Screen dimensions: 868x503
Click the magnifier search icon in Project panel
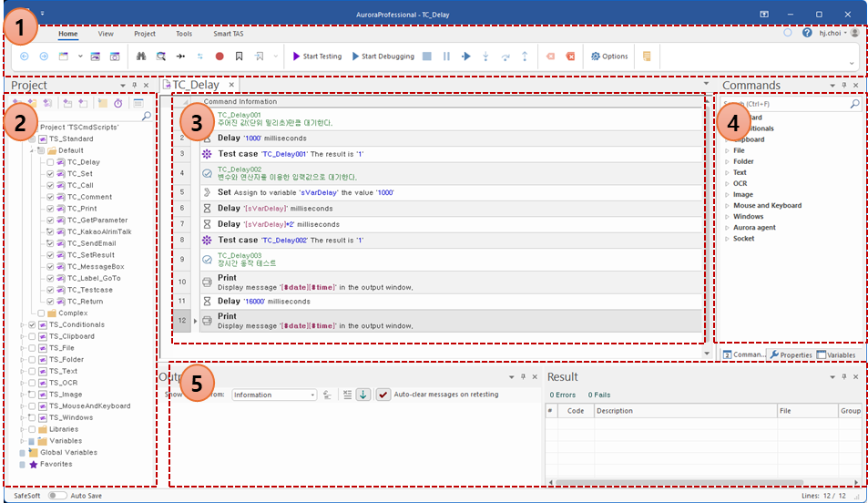pos(146,116)
